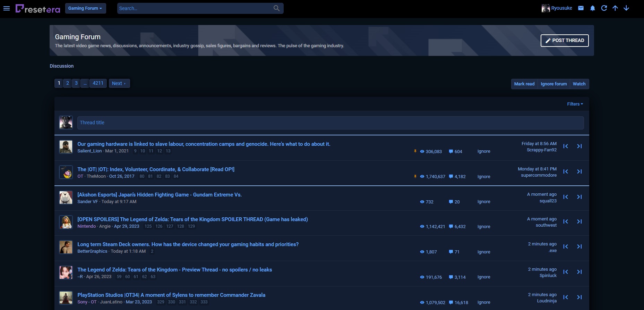Screen dimensions: 644x310
Task: Ignore the Zelda Preview Thread
Action: pyautogui.click(x=484, y=277)
